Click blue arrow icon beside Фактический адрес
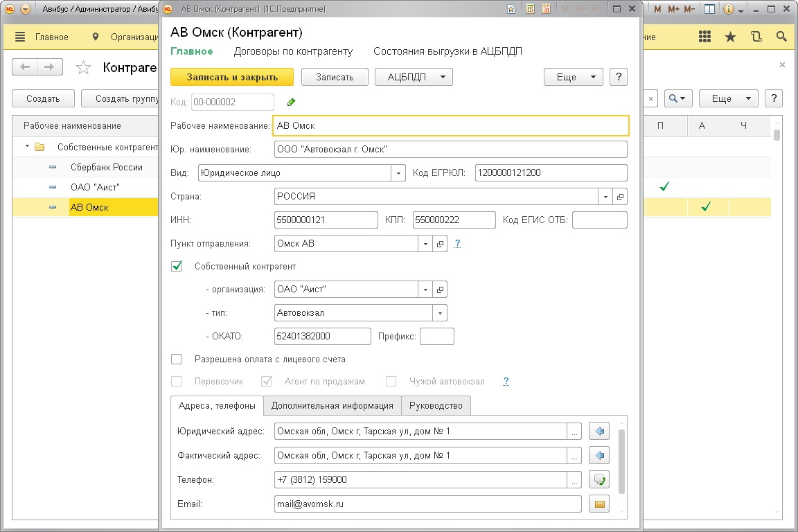The height and width of the screenshot is (532, 798). coord(598,456)
